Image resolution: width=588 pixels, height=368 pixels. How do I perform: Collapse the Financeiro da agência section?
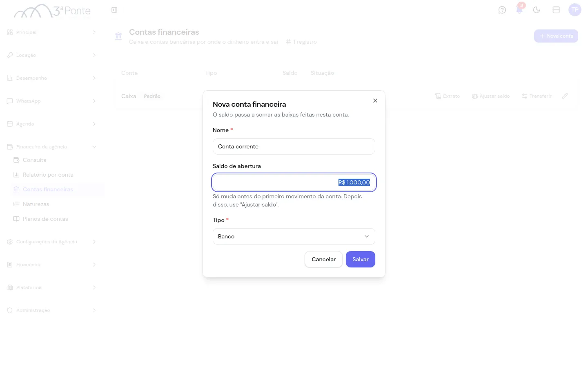(x=52, y=147)
